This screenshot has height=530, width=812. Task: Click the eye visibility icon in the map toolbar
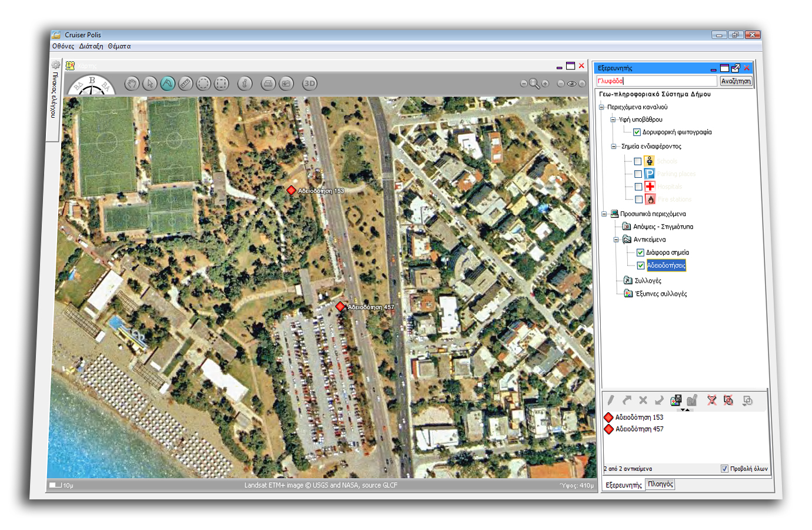pyautogui.click(x=571, y=84)
